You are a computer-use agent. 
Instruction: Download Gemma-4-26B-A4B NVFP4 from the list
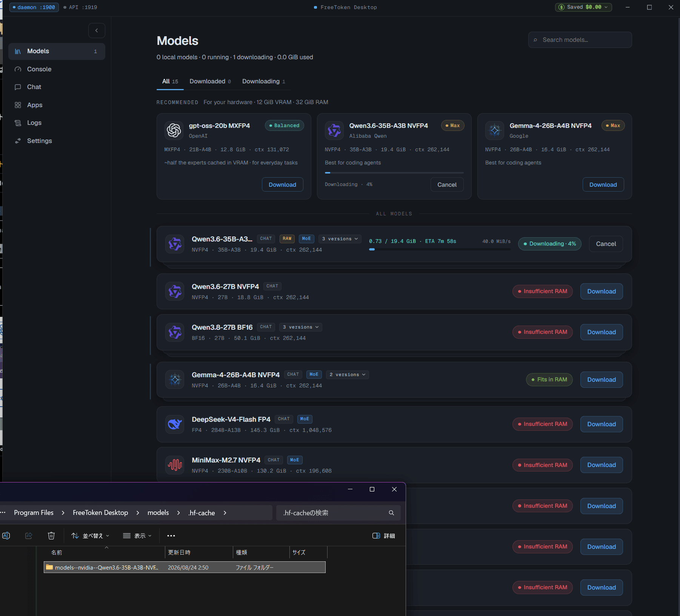coord(602,379)
